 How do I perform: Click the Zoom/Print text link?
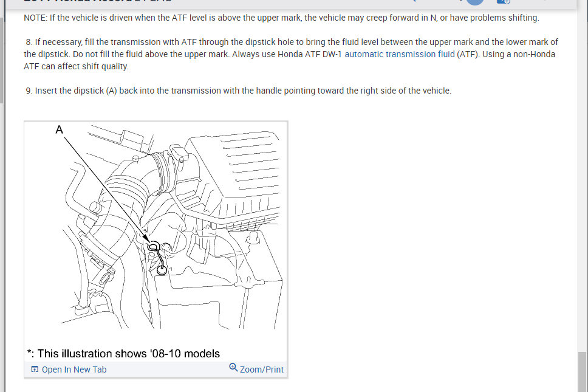point(261,370)
